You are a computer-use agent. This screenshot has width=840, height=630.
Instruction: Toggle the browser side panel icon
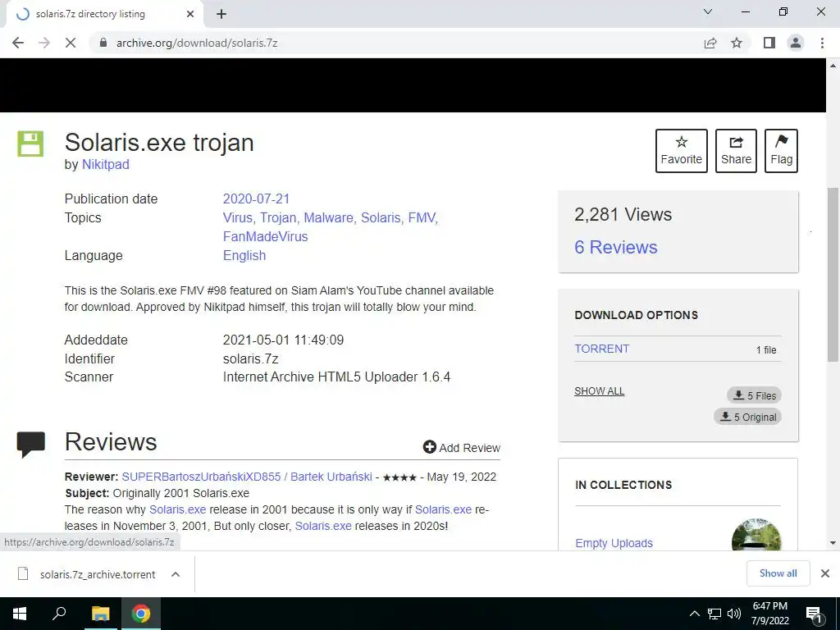tap(769, 43)
